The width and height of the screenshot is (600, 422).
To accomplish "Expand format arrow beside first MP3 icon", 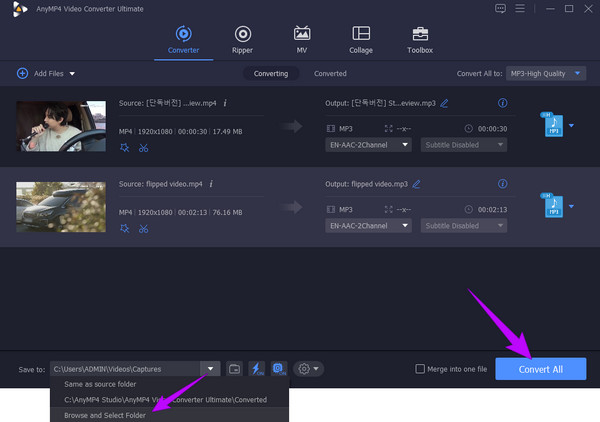I will coord(571,125).
